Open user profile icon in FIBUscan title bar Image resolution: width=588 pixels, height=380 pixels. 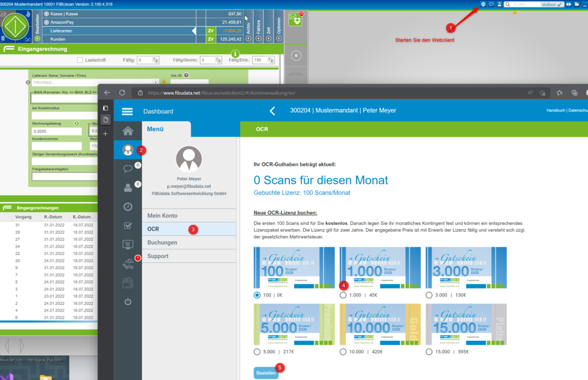tap(499, 4)
